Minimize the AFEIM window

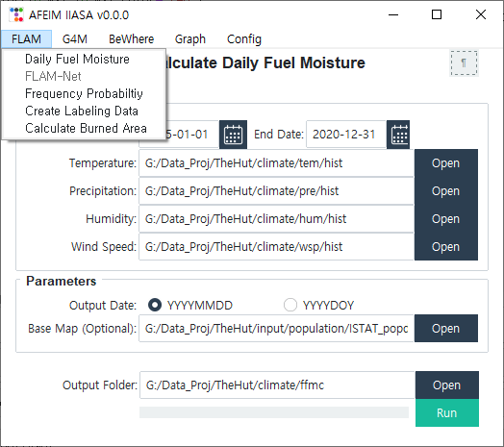(x=393, y=14)
